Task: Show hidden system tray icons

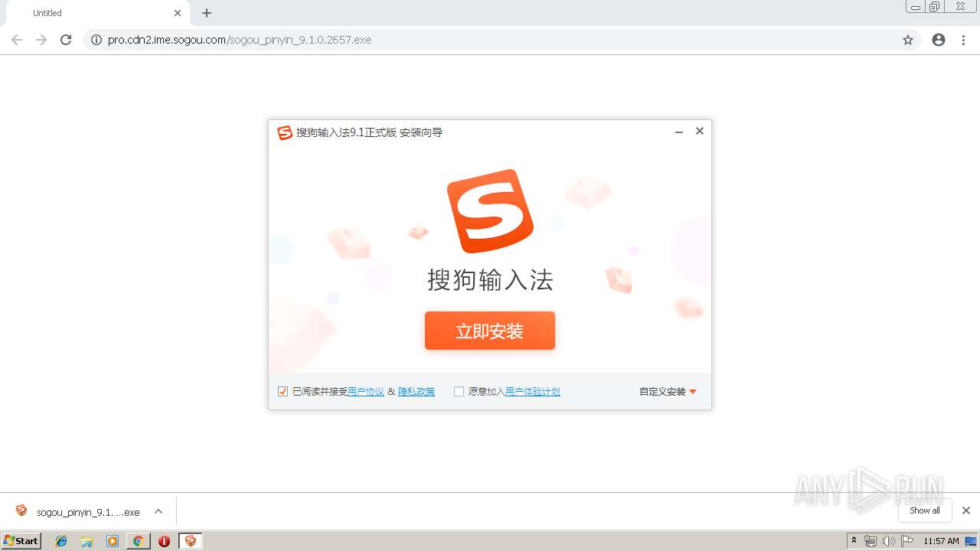Action: [x=854, y=541]
